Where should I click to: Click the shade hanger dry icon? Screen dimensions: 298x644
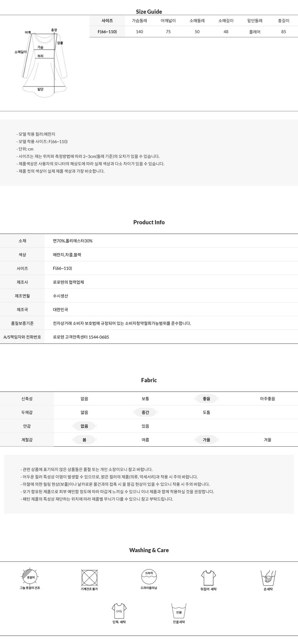[30, 577]
